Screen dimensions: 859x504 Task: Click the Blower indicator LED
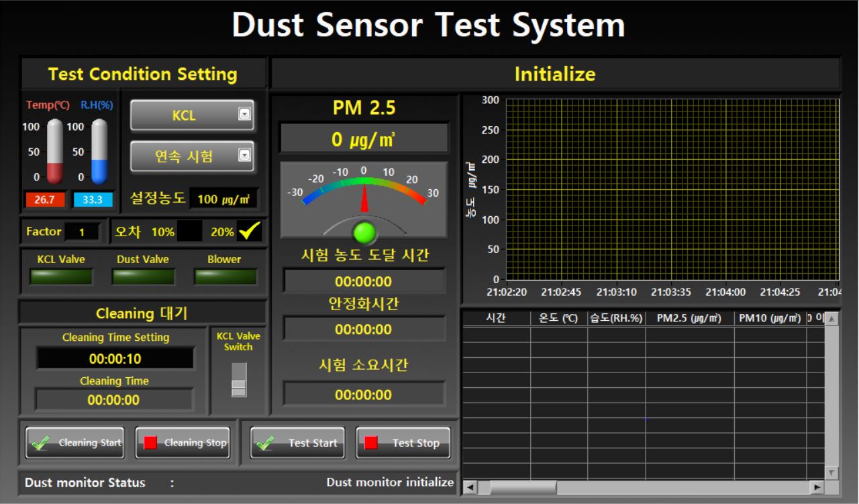(x=225, y=275)
